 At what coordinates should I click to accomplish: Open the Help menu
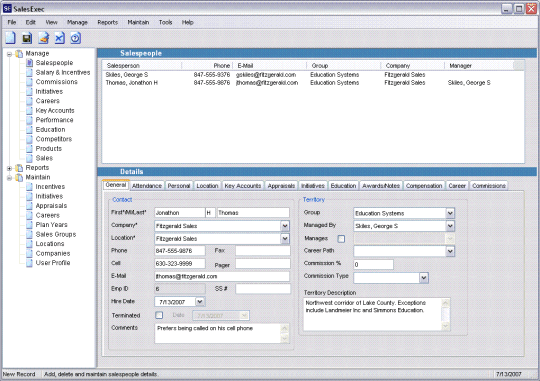(x=187, y=22)
